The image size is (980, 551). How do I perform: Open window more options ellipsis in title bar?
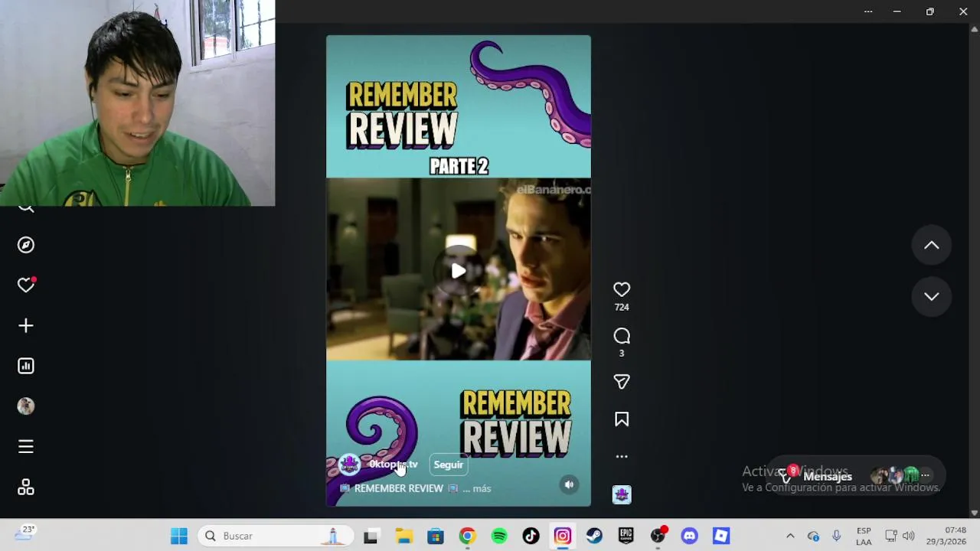(868, 11)
